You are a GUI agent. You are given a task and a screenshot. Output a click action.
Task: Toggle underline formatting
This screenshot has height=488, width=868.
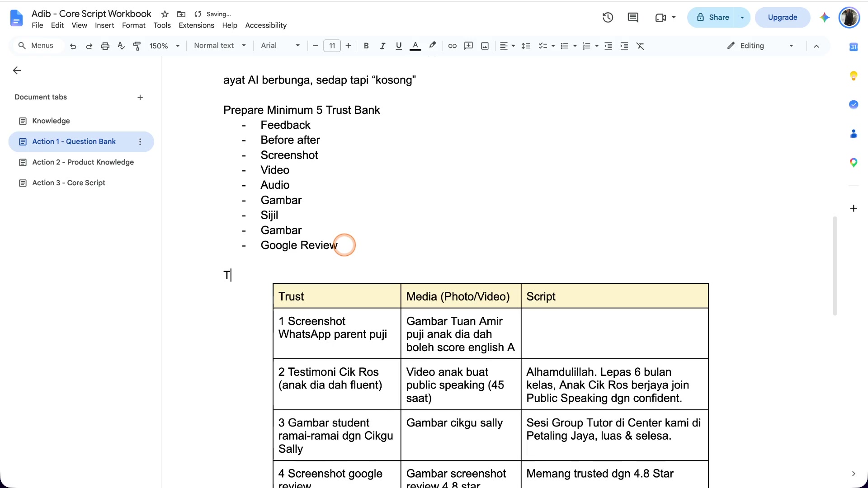(398, 46)
